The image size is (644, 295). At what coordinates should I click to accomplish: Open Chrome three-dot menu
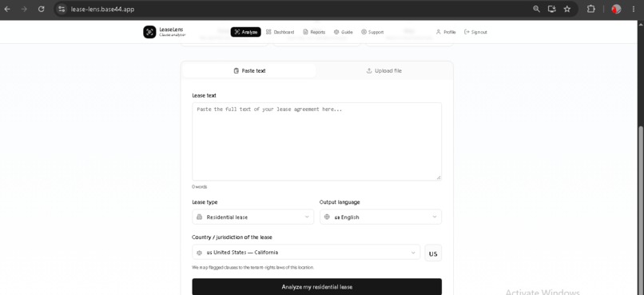click(x=634, y=9)
